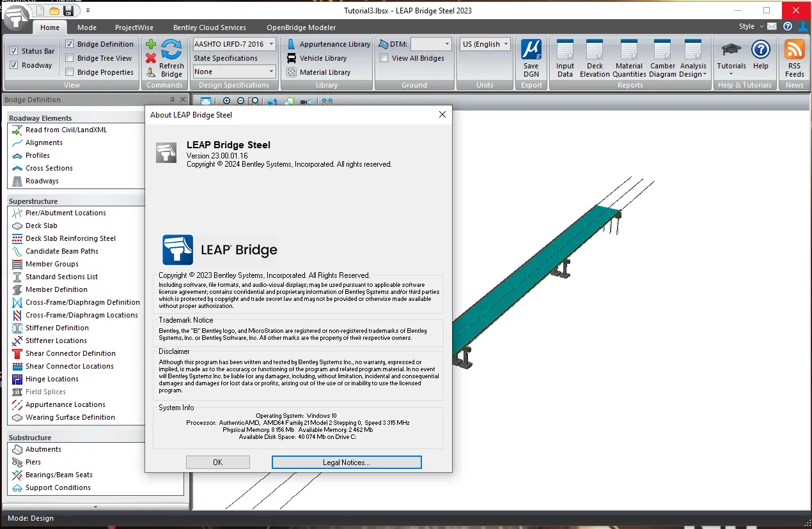Click the Legal Notices button
Image resolution: width=812 pixels, height=529 pixels.
pos(347,462)
